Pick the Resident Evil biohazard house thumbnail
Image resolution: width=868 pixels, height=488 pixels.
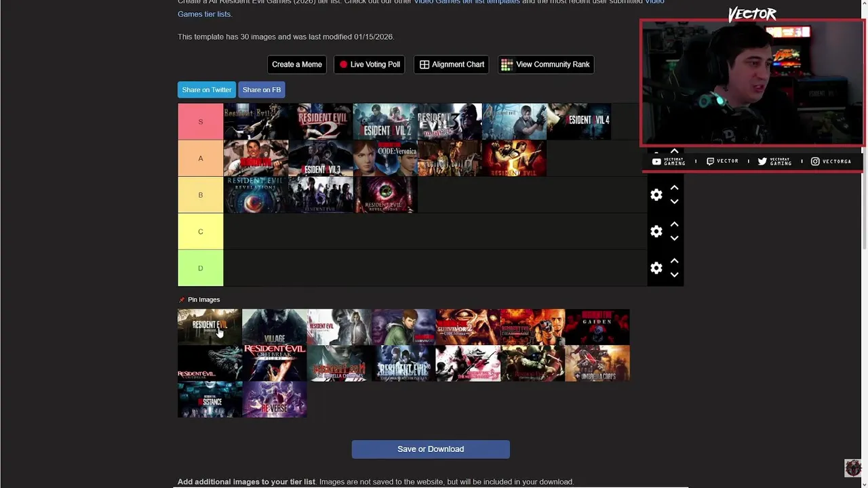[x=210, y=327]
